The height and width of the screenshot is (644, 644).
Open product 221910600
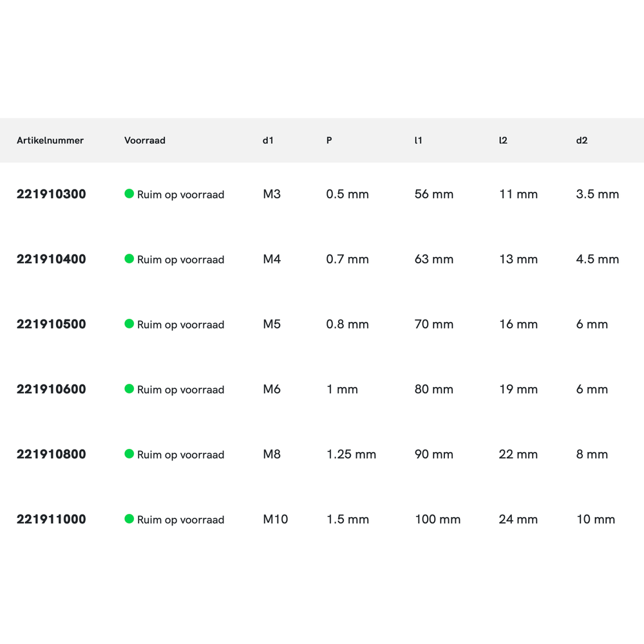[x=51, y=389]
